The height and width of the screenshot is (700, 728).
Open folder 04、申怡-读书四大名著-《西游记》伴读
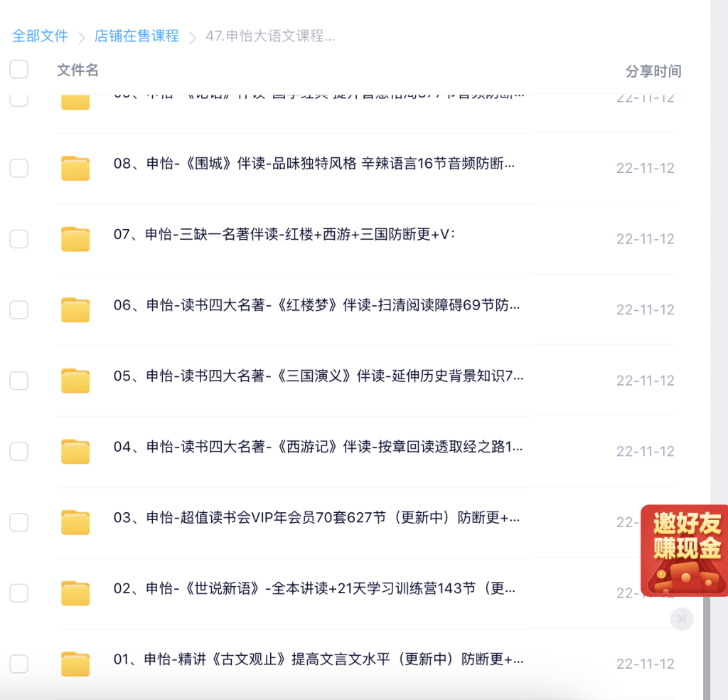coord(318,447)
